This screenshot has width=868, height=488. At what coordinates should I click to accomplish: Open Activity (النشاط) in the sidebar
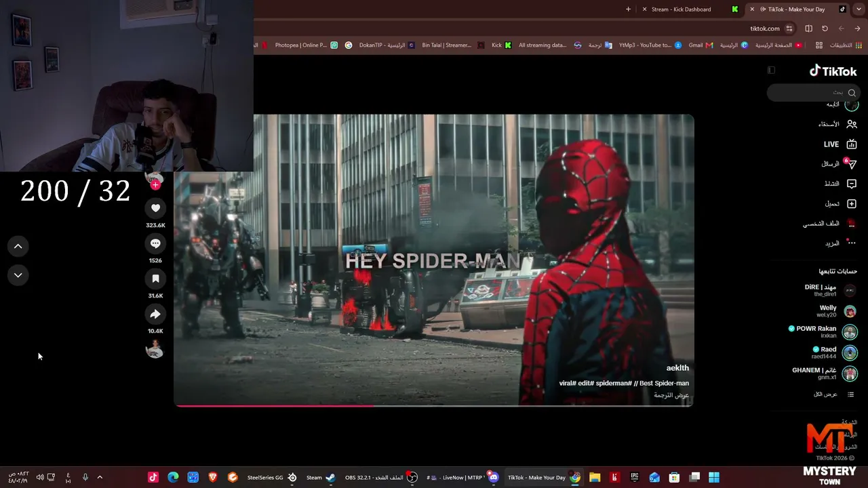[840, 184]
